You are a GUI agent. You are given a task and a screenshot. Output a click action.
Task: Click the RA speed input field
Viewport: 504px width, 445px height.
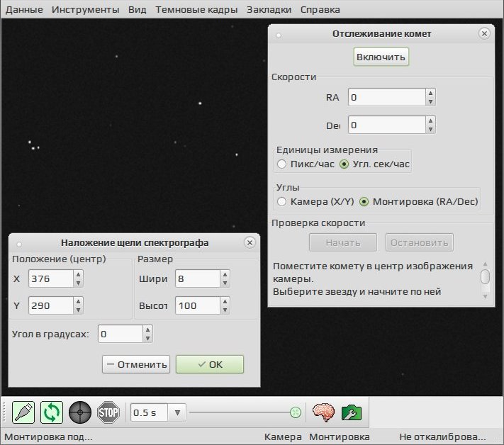click(x=386, y=97)
